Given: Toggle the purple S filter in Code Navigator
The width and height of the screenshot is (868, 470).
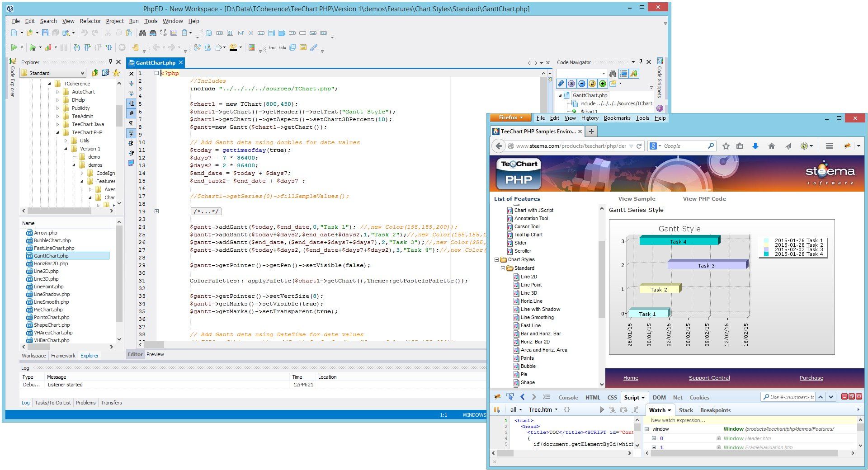Looking at the screenshot, I should (571, 84).
